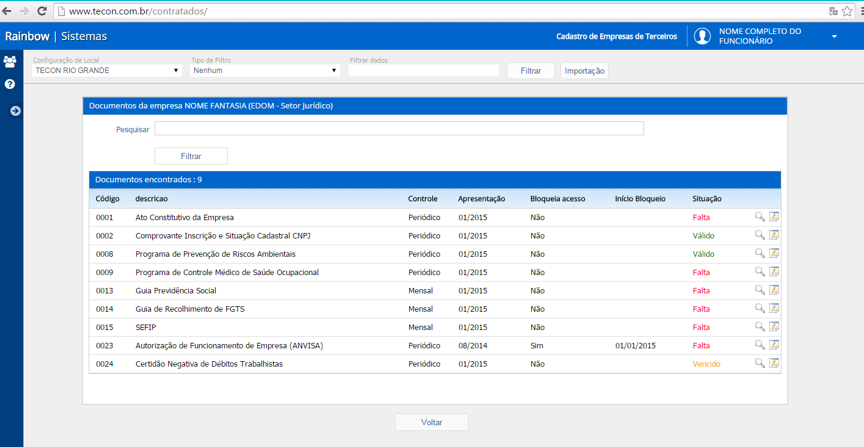This screenshot has height=447, width=864.
Task: Open the users group sidebar icon
Action: [9, 61]
